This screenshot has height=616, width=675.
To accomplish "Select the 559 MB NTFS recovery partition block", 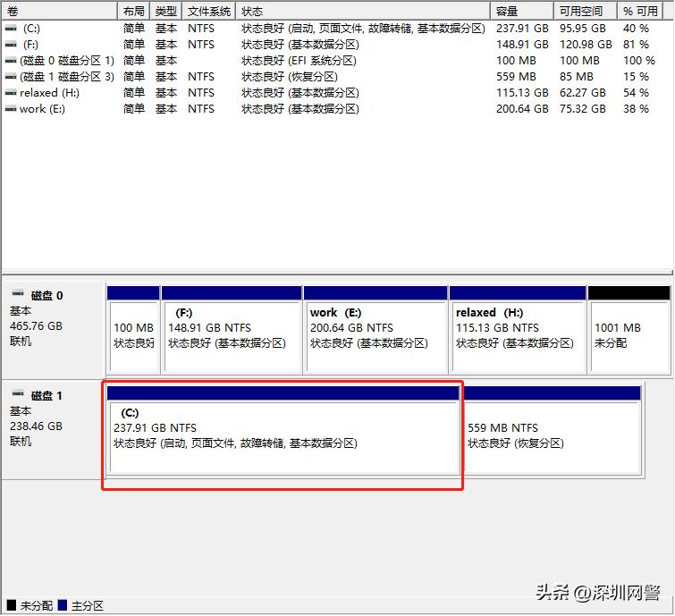I will point(553,430).
